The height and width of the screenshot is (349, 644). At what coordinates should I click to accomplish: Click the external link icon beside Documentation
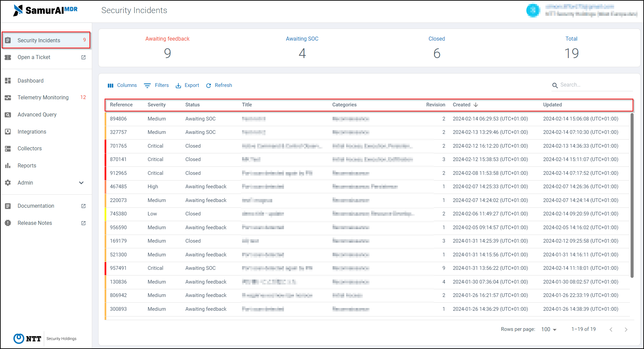83,206
